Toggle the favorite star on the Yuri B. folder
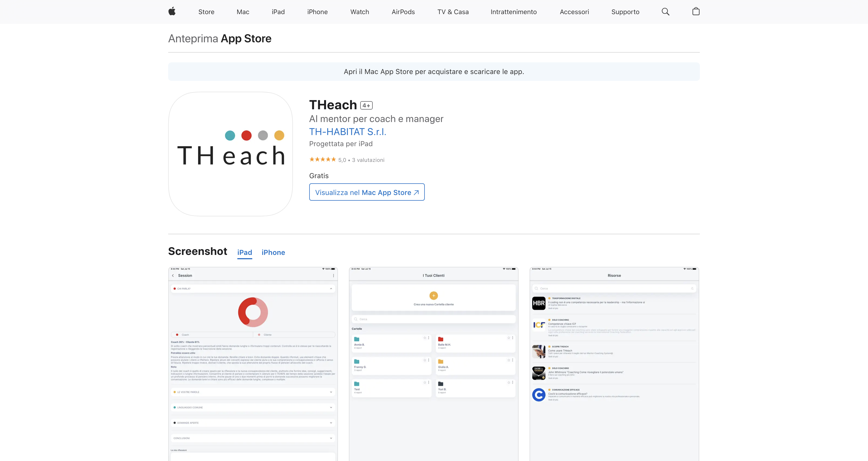 (509, 382)
